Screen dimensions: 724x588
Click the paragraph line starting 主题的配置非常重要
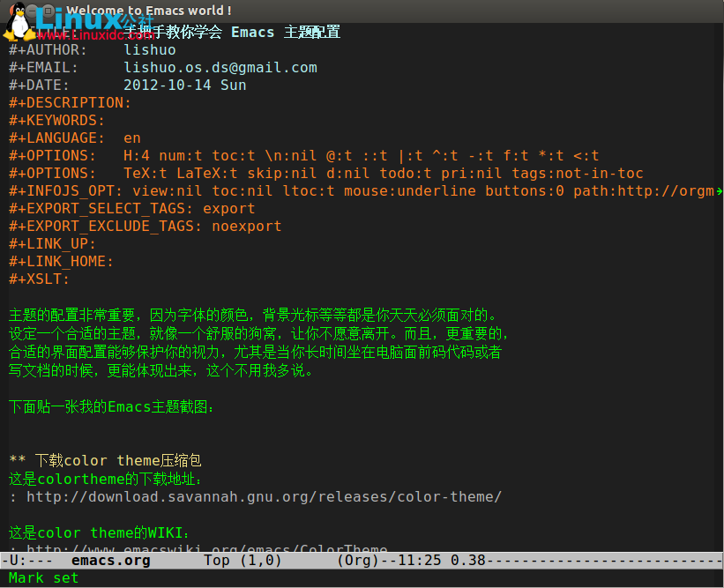coord(253,316)
